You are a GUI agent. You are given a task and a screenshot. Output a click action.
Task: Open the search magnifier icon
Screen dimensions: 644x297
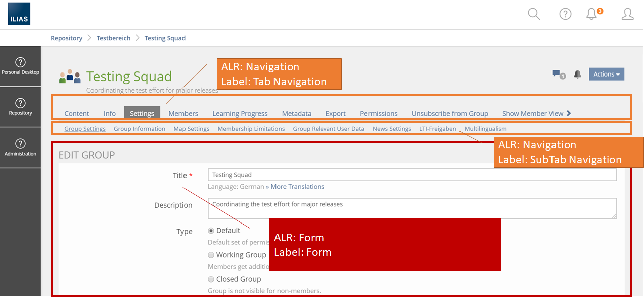[x=534, y=14]
